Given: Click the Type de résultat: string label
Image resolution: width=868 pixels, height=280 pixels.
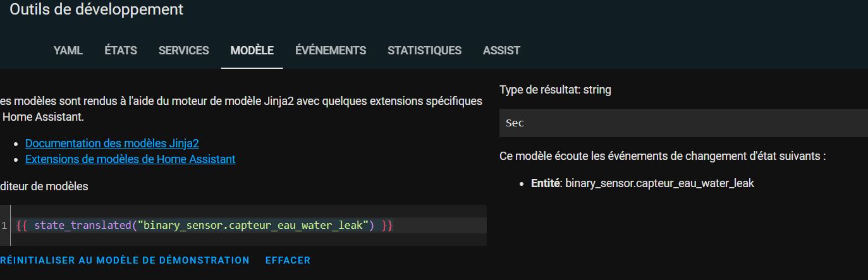Looking at the screenshot, I should (x=555, y=90).
